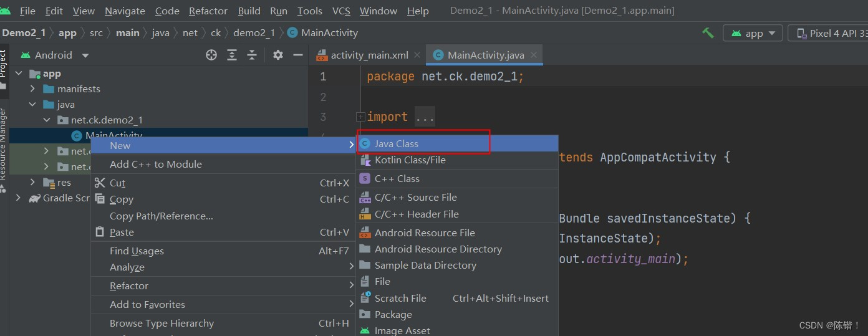Viewport: 868px width, 336px height.
Task: Hide the Project panel with minus icon
Action: tap(298, 55)
